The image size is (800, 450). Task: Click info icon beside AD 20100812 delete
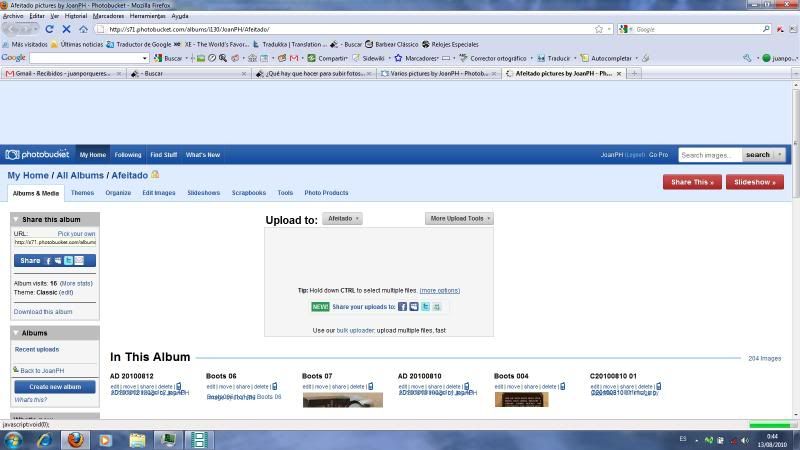pyautogui.click(x=179, y=386)
